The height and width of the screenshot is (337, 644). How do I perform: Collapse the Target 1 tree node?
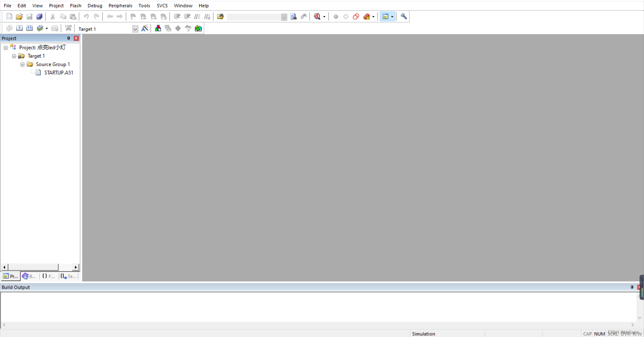(x=14, y=56)
